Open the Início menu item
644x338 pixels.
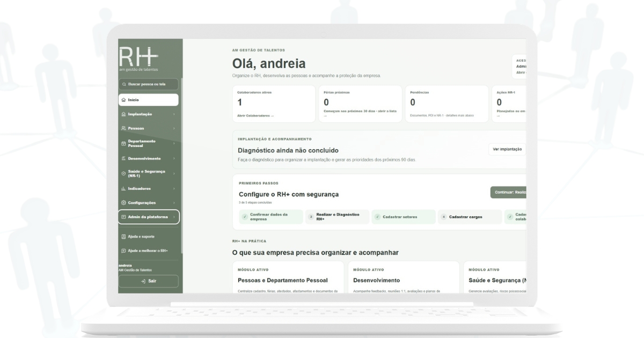pyautogui.click(x=149, y=100)
